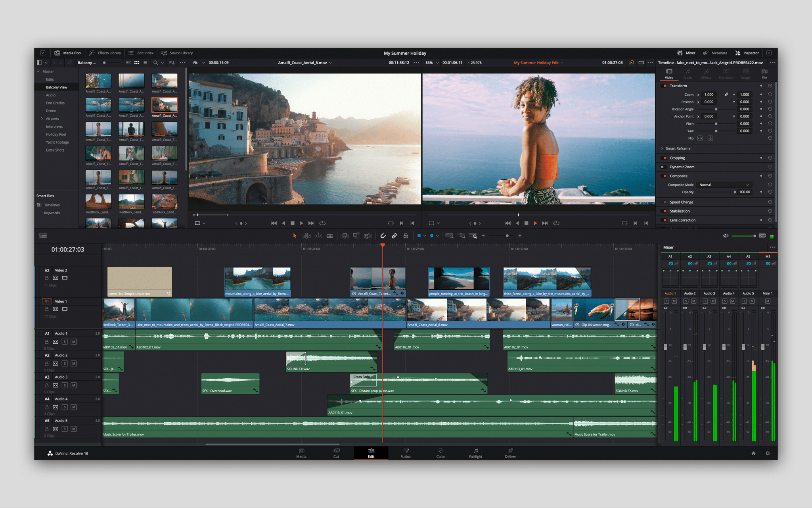Play the timeline viewer
This screenshot has width=812, height=508.
point(535,223)
